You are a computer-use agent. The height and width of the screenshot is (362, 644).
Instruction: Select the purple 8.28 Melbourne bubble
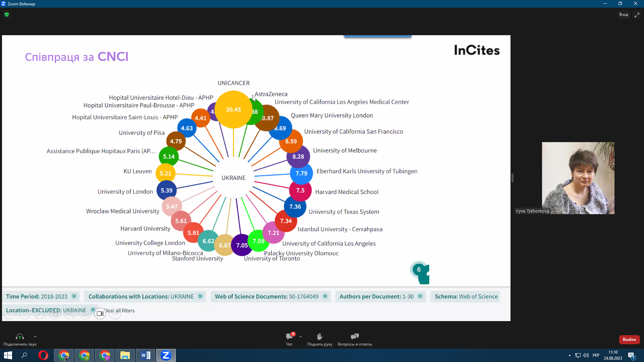point(298,157)
